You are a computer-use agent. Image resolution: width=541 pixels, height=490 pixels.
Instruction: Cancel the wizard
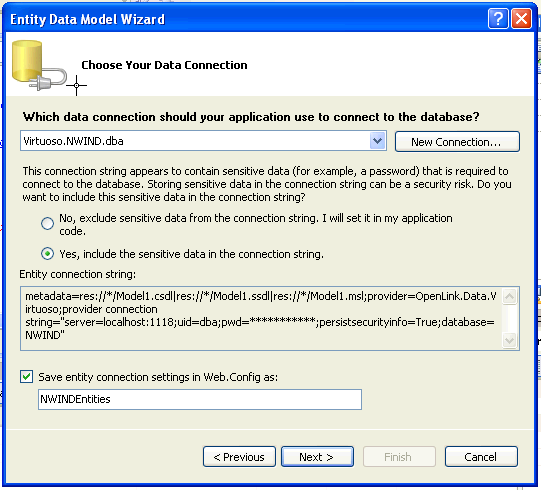481,457
